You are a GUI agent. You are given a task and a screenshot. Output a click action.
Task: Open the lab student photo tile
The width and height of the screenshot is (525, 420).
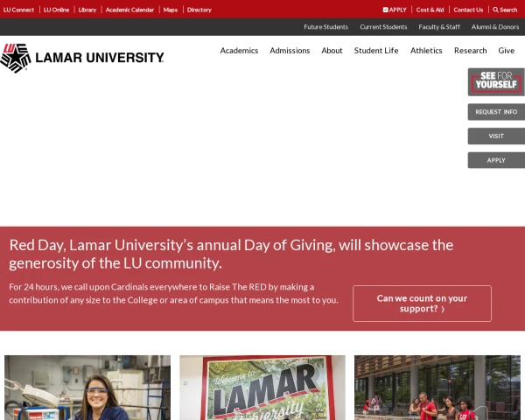click(87, 388)
